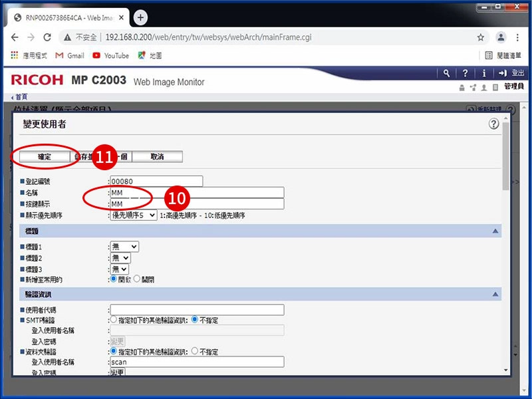This screenshot has width=532, height=399.
Task: Bookmark this page with the star icon
Action: pos(481,37)
